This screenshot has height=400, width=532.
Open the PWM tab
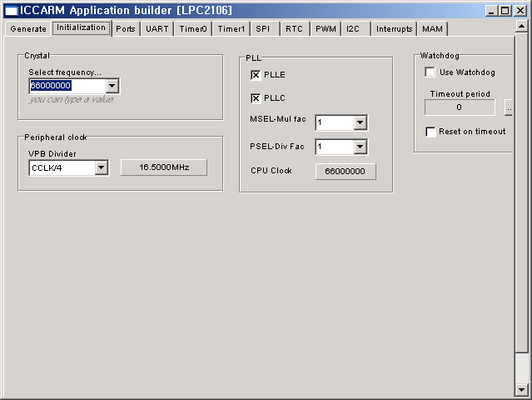[326, 29]
